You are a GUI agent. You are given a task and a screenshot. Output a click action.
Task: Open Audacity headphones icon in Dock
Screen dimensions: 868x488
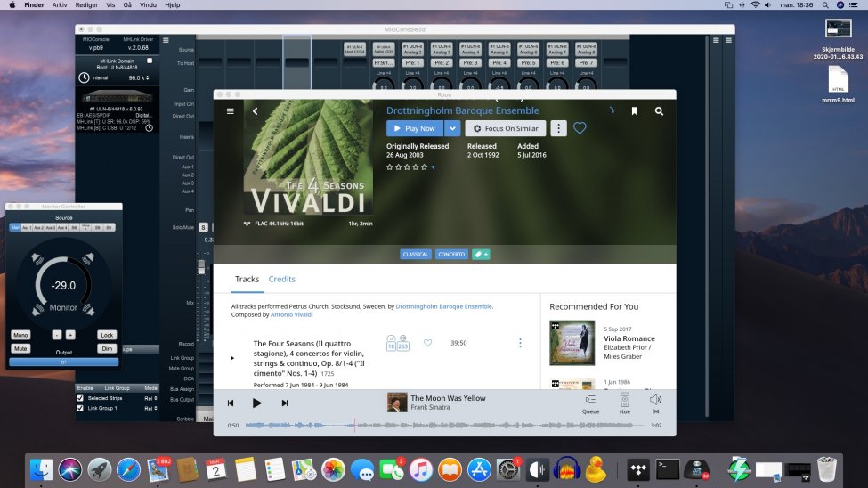click(x=566, y=469)
